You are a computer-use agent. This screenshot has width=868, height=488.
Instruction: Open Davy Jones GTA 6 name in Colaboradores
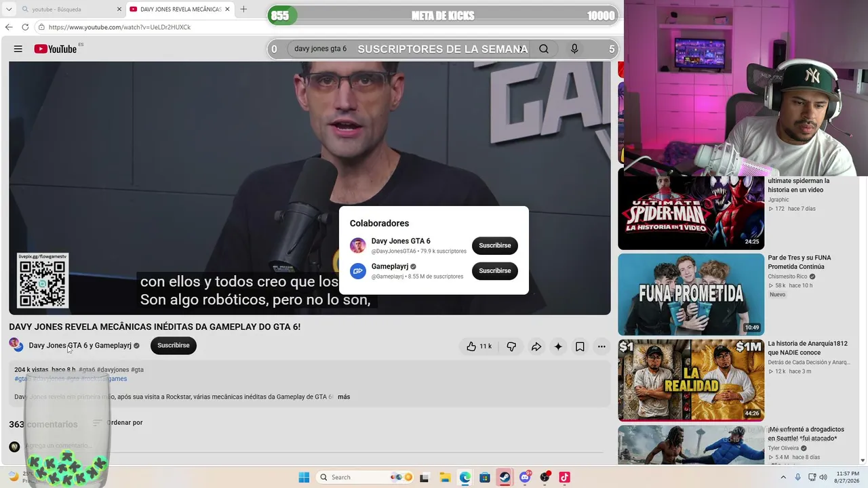(401, 241)
